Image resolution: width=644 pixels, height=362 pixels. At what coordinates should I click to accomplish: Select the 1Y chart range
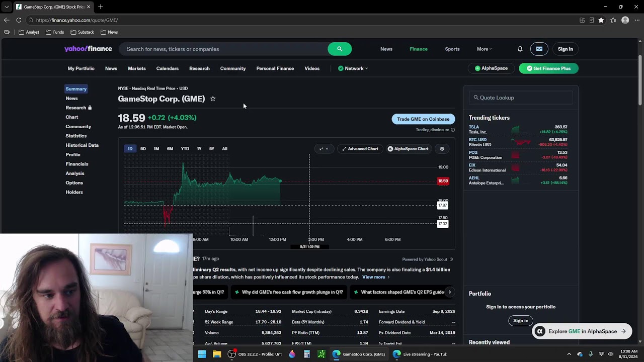tap(199, 149)
